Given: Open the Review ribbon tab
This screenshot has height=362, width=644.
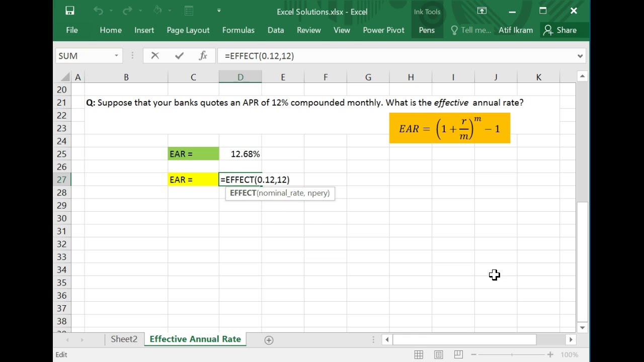Looking at the screenshot, I should click(309, 30).
